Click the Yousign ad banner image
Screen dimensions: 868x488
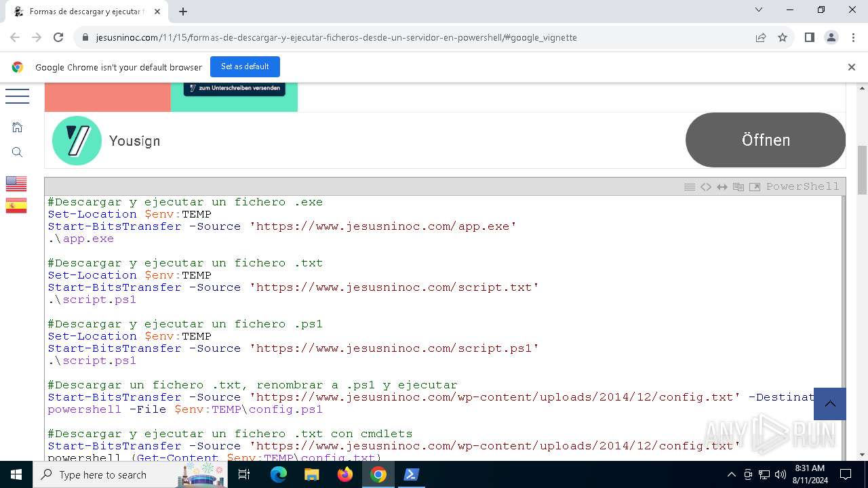pos(171,97)
